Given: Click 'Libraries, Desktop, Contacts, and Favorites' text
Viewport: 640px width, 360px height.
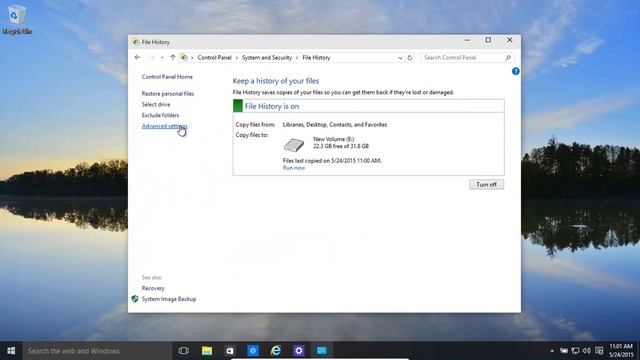Looking at the screenshot, I should pos(335,124).
